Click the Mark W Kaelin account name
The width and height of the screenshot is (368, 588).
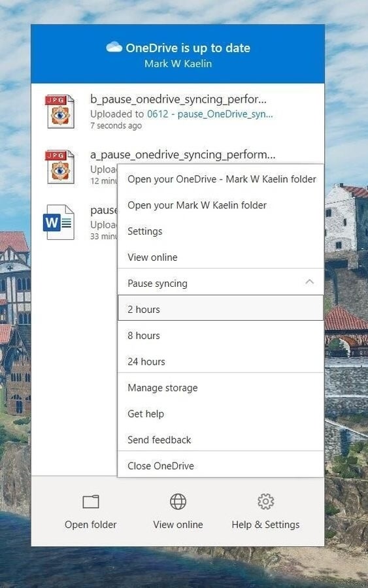[x=178, y=64]
